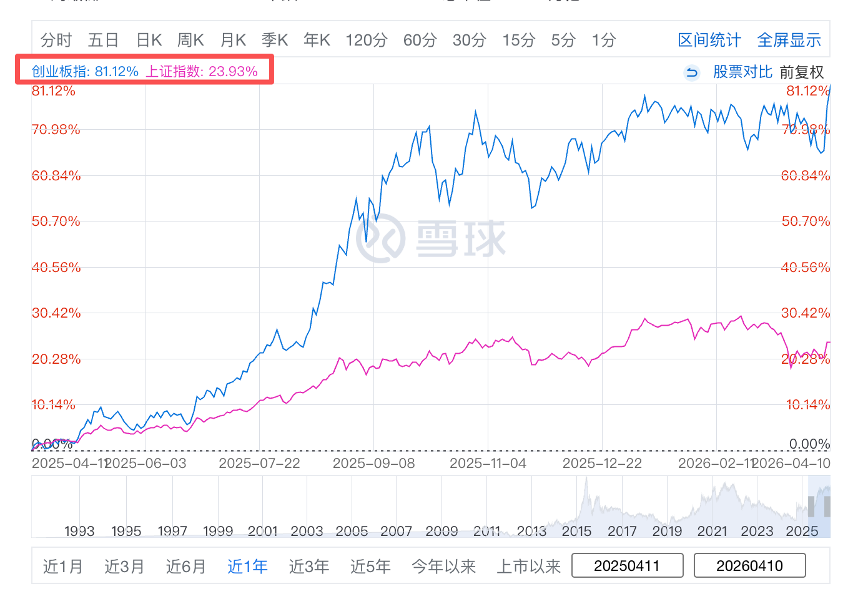Image resolution: width=868 pixels, height=594 pixels.
Task: Click the right range handle on mini timeline
Action: 827,506
